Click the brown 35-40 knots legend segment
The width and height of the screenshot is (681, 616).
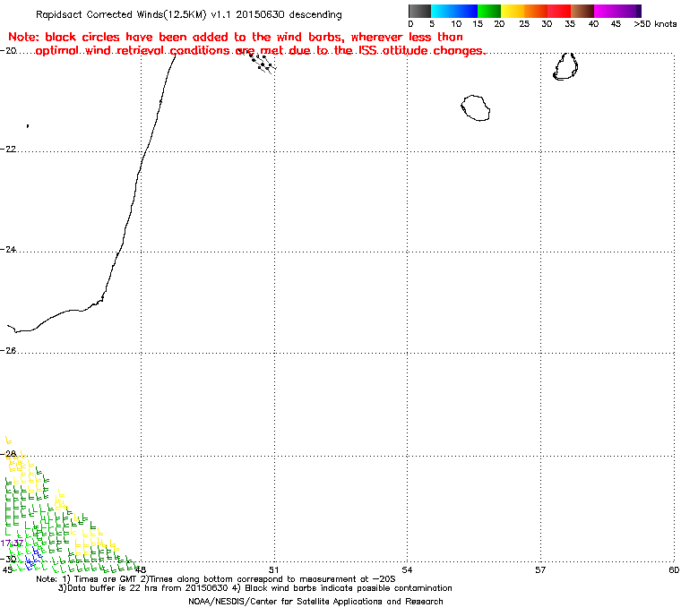tap(582, 11)
